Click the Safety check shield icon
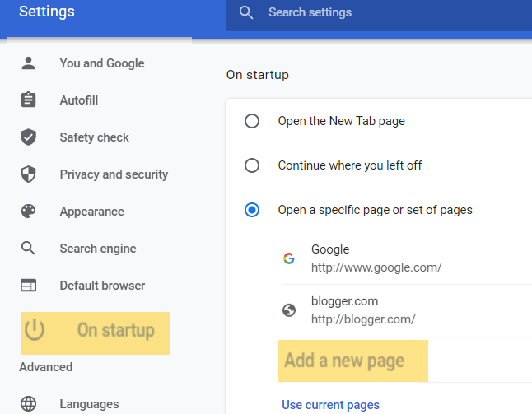This screenshot has width=532, height=414. [29, 137]
